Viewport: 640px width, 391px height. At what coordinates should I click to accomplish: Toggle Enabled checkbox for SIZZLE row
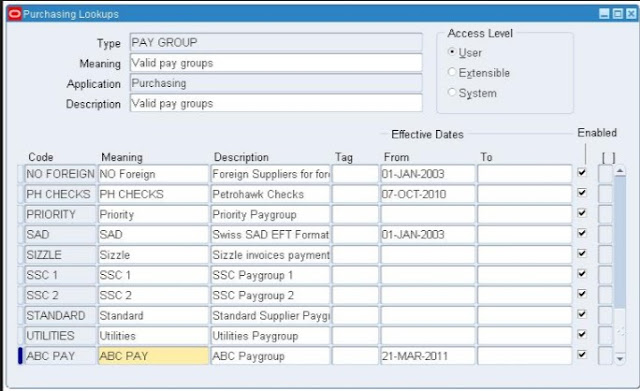[582, 253]
